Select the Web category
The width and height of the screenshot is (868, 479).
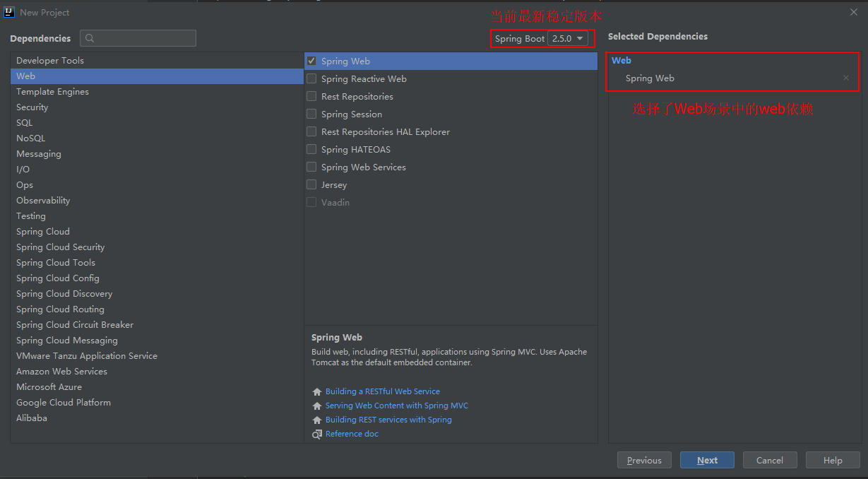157,76
